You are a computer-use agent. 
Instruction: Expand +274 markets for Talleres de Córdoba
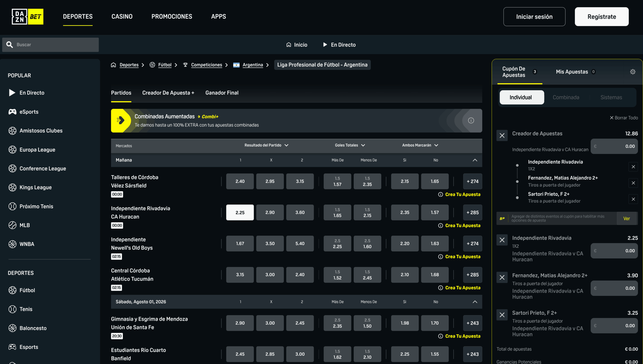[x=472, y=181]
